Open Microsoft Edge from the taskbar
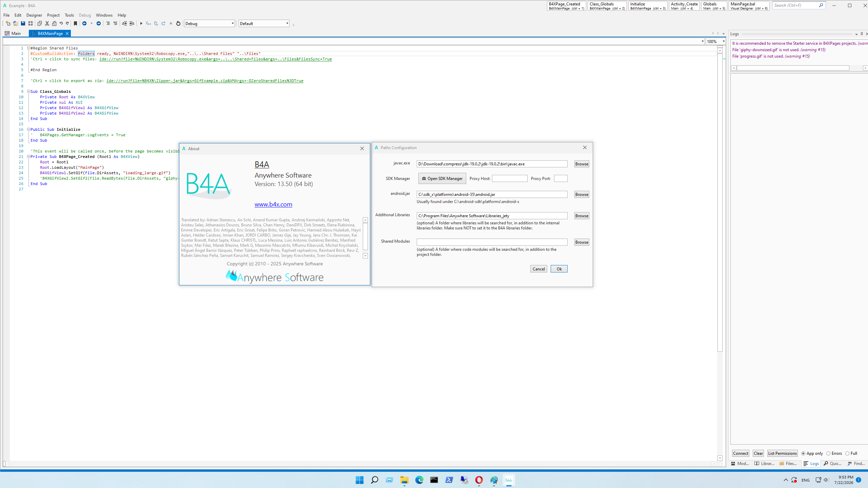Screen dimensions: 868x488 pyautogui.click(x=419, y=480)
